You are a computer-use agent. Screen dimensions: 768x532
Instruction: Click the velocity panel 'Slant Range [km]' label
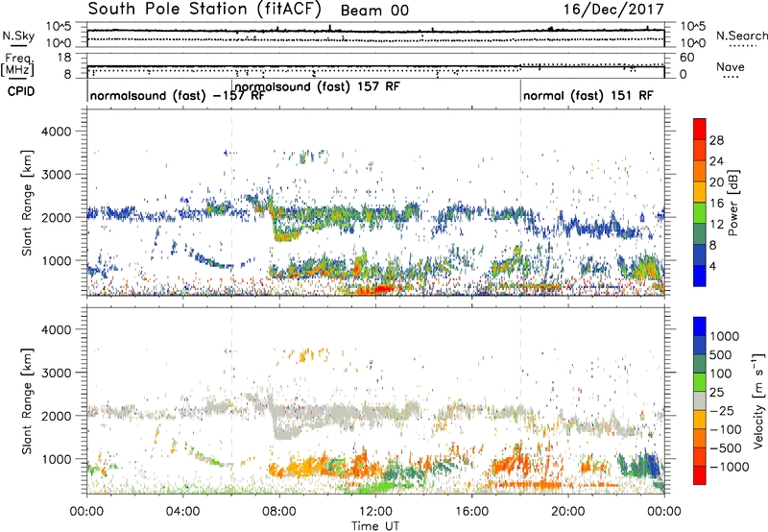[27, 400]
